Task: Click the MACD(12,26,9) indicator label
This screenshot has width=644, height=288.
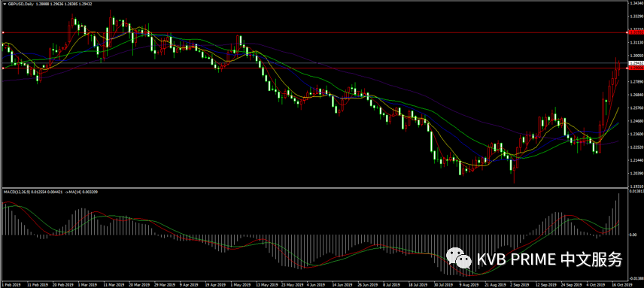Action: (x=16, y=192)
